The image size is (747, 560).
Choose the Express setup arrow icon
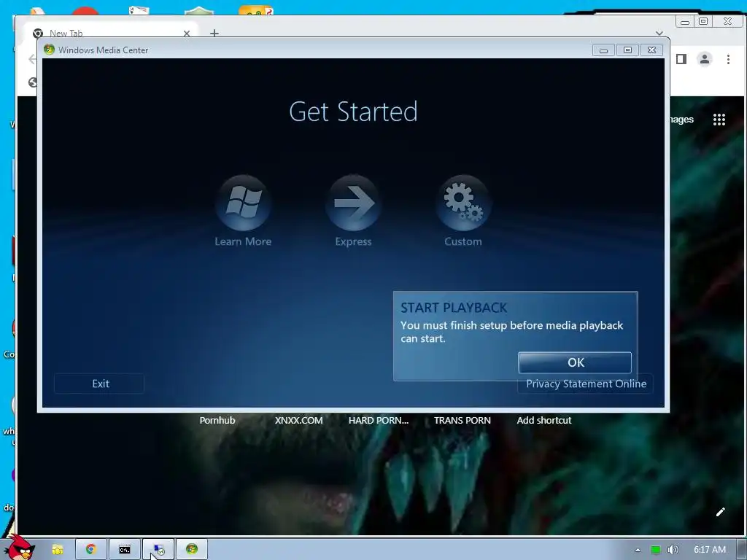tap(353, 203)
